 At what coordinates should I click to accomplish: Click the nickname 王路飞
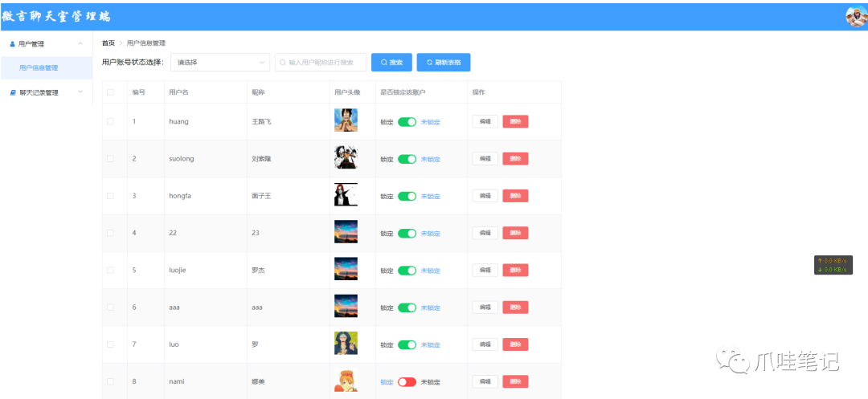pos(261,121)
